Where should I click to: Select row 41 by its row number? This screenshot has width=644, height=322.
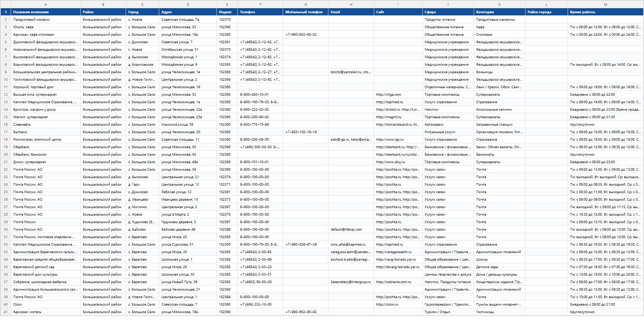pos(6,312)
